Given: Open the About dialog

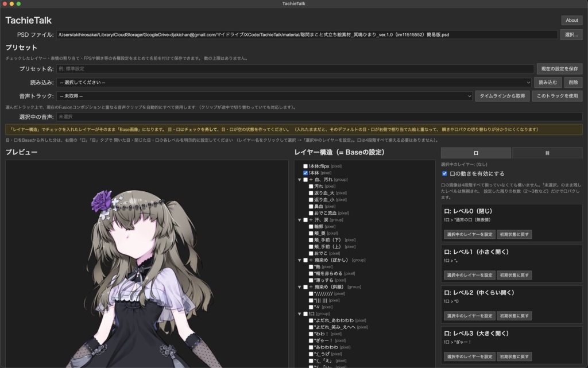Looking at the screenshot, I should point(571,20).
